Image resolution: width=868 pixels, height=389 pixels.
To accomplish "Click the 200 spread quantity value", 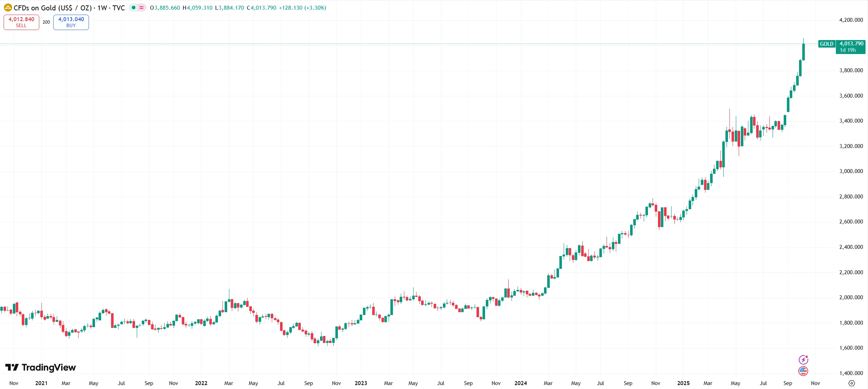I will click(x=46, y=22).
